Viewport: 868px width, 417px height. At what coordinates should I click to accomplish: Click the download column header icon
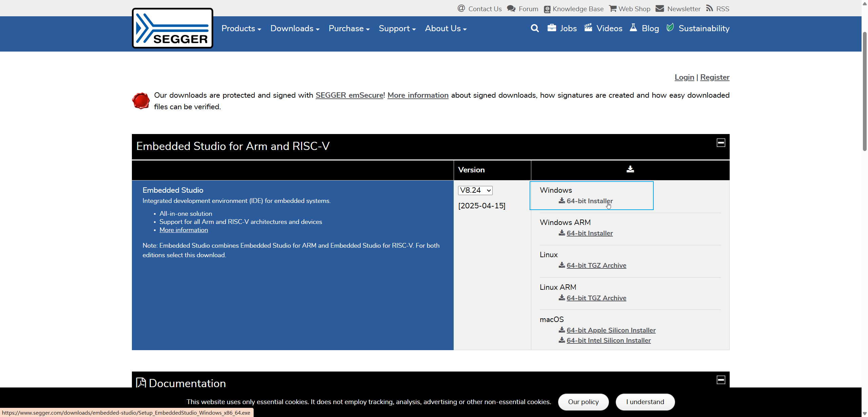(x=630, y=169)
